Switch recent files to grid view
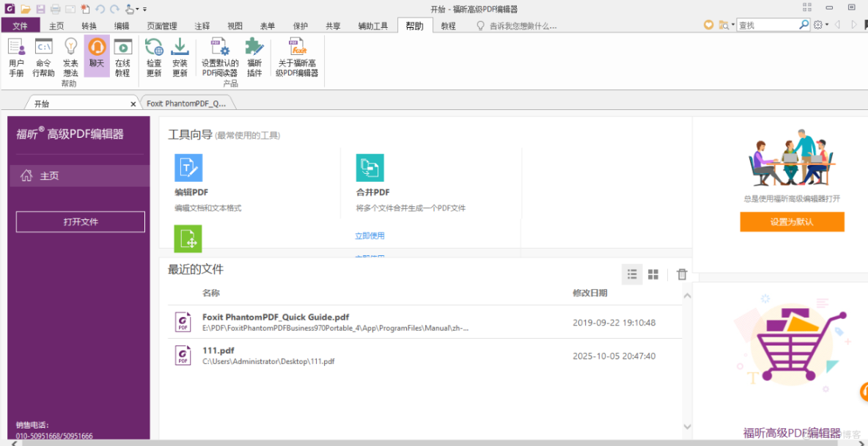 point(653,274)
